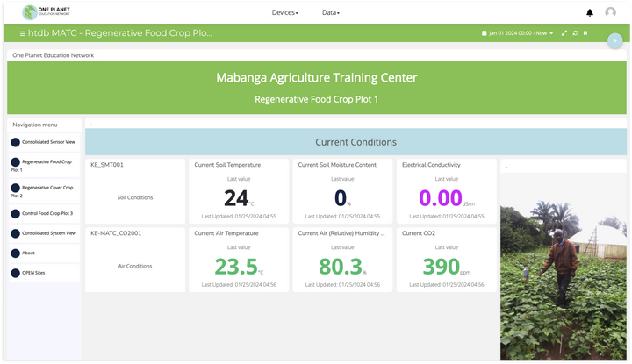Click the One Planet Education Network label
The height and width of the screenshot is (364, 632).
[x=54, y=55]
